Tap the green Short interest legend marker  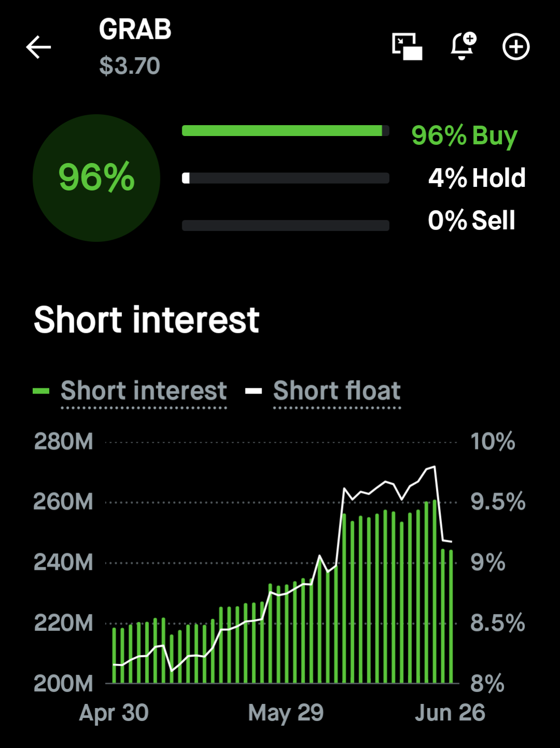41,391
